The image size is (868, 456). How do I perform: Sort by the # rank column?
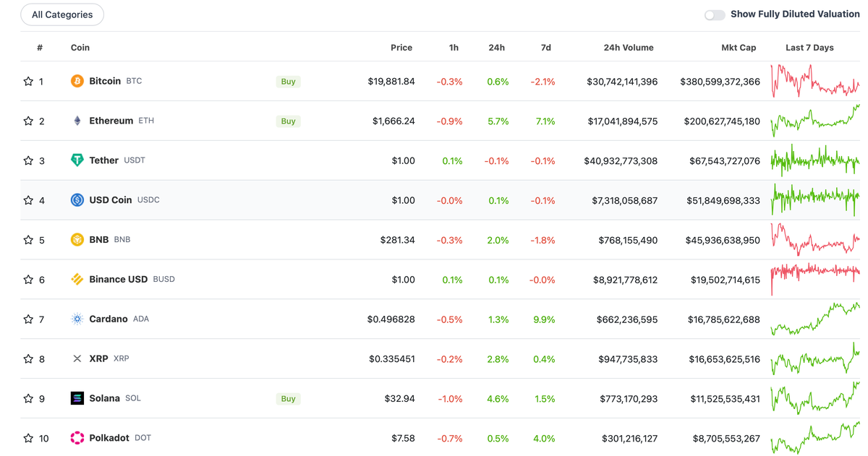[x=40, y=48]
